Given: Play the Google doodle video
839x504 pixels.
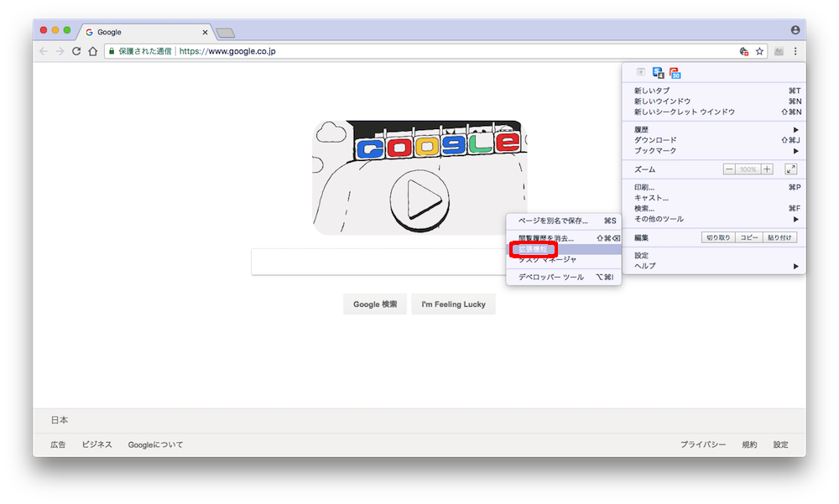Looking at the screenshot, I should (x=418, y=199).
